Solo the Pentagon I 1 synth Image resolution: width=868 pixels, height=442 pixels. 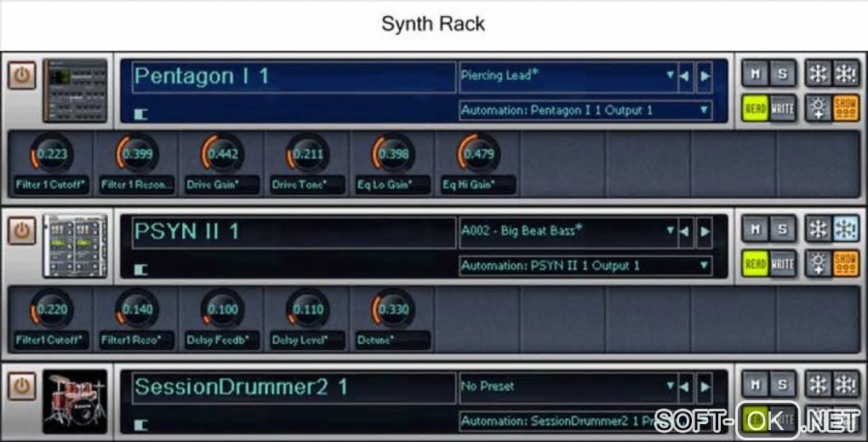coord(782,73)
